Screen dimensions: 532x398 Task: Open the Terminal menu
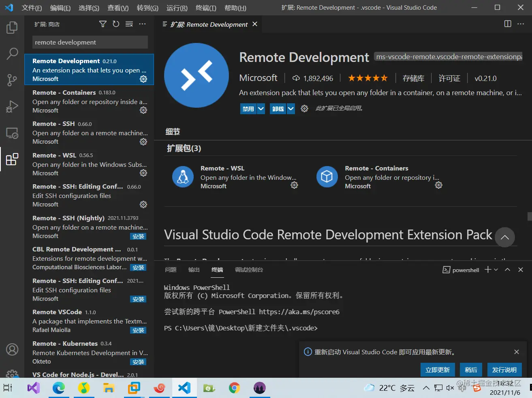tap(206, 8)
